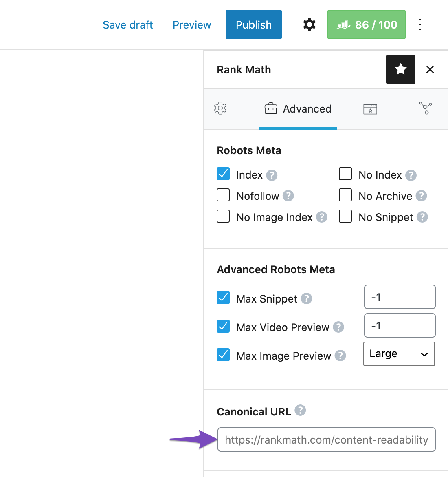Image resolution: width=448 pixels, height=477 pixels.
Task: Click the Canonical URL input field
Action: pos(326,439)
